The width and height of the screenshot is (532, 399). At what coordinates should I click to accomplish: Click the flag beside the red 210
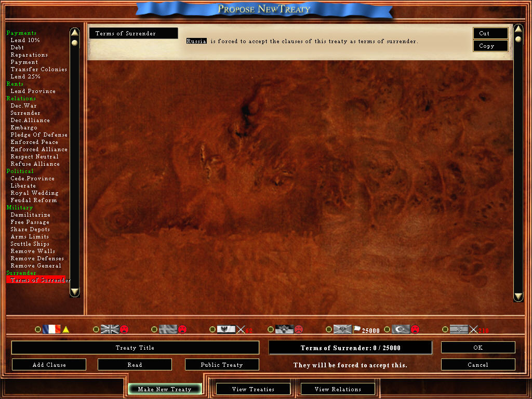459,329
